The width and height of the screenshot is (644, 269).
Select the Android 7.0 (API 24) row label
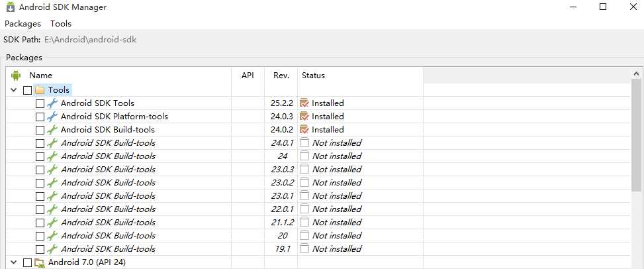[x=87, y=262]
